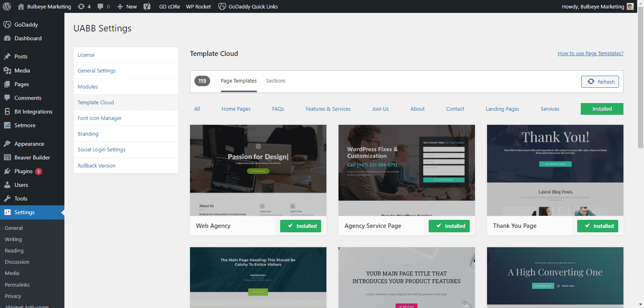644x308 pixels.
Task: Switch to the Page Templates tab
Action: (239, 81)
